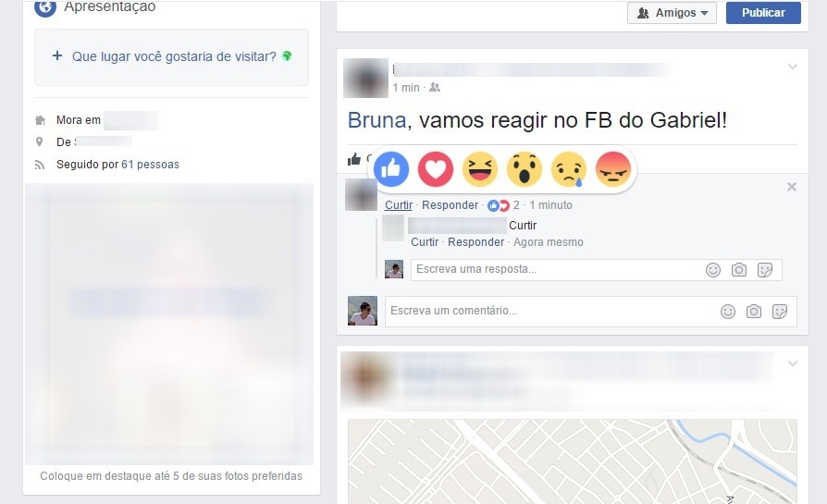Pick the Angry red face reaction
This screenshot has height=504, width=827.
coord(613,169)
